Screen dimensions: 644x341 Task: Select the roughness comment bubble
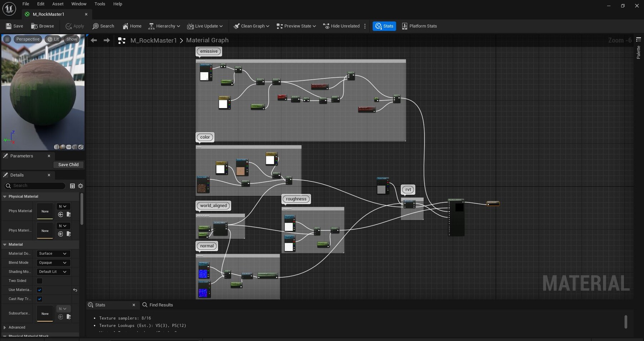tap(296, 199)
